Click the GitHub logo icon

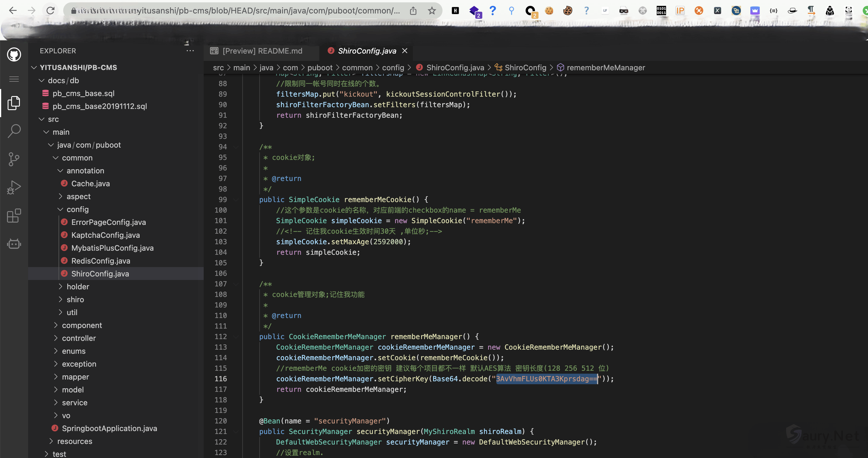(x=14, y=54)
